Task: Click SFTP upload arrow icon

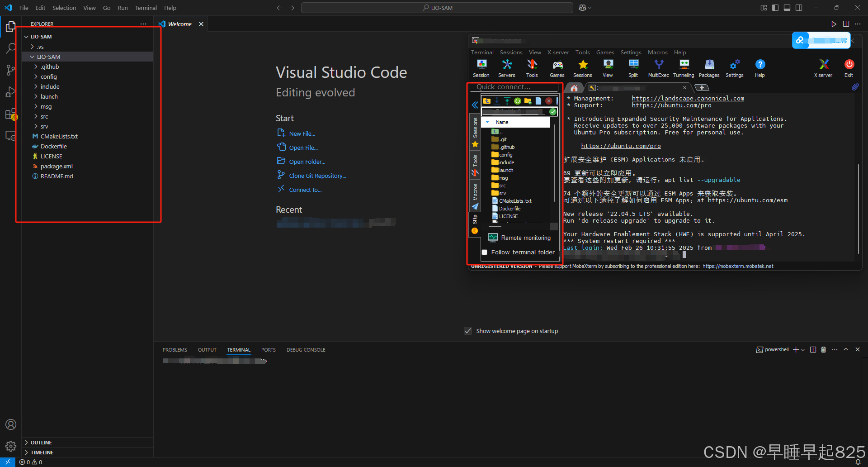Action: click(507, 101)
